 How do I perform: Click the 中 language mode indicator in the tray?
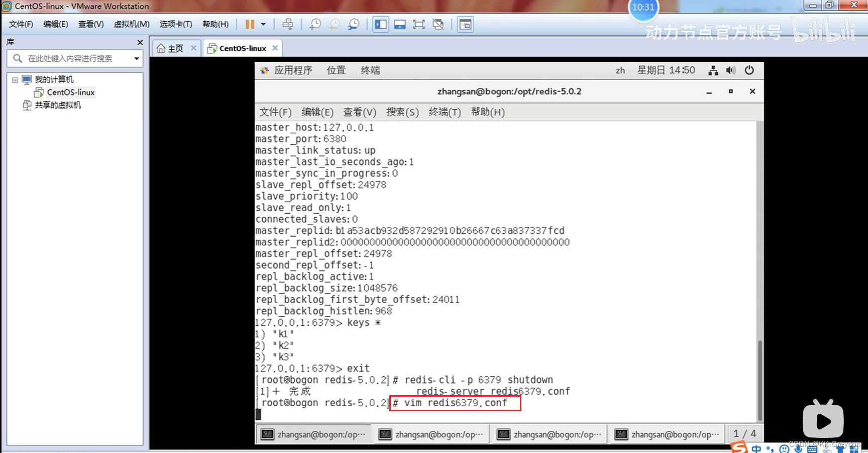tap(756, 448)
